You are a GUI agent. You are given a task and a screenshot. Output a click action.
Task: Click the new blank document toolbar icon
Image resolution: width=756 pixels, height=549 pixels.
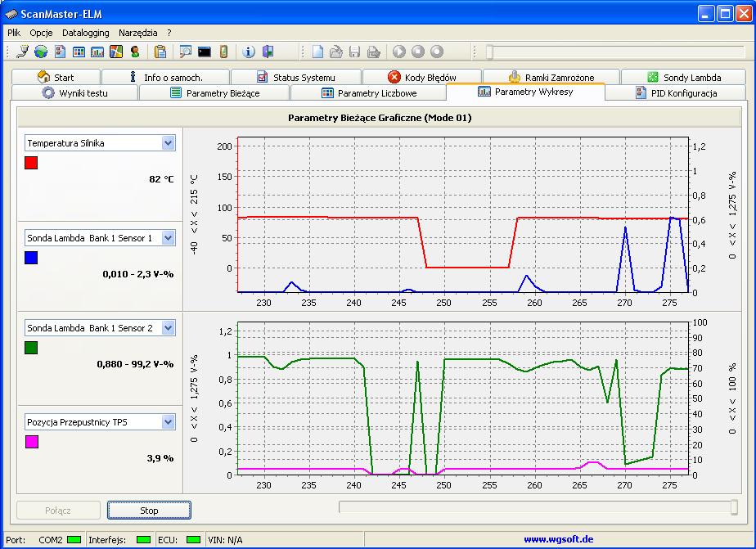317,52
